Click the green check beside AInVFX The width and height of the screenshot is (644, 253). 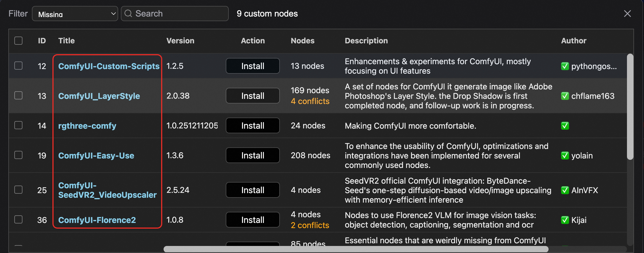tap(565, 190)
